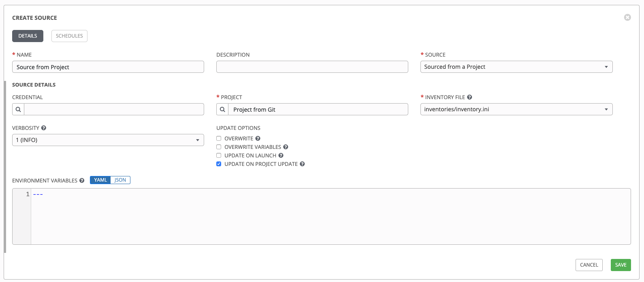Viewport: 644px width, 282px height.
Task: Click the Cancel button
Action: tap(589, 265)
